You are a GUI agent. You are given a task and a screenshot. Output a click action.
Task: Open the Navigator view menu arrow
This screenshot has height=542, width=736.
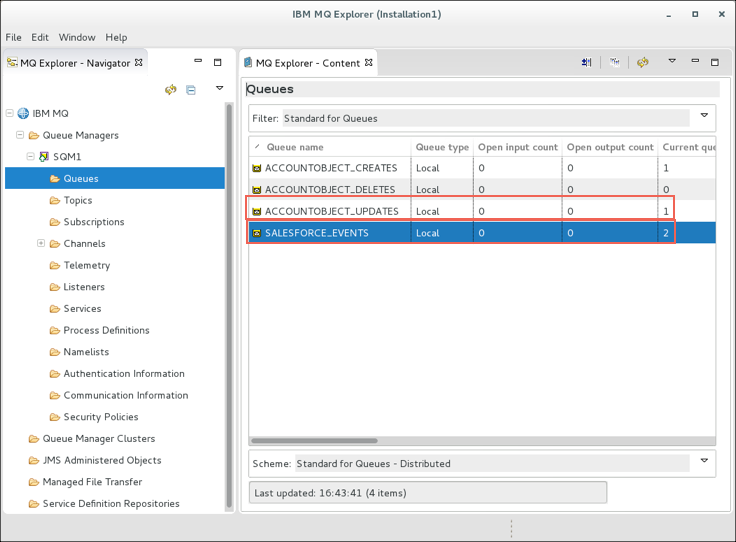(219, 88)
